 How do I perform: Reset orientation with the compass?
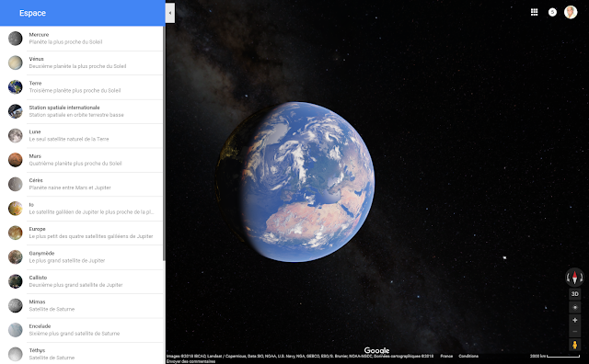click(574, 278)
